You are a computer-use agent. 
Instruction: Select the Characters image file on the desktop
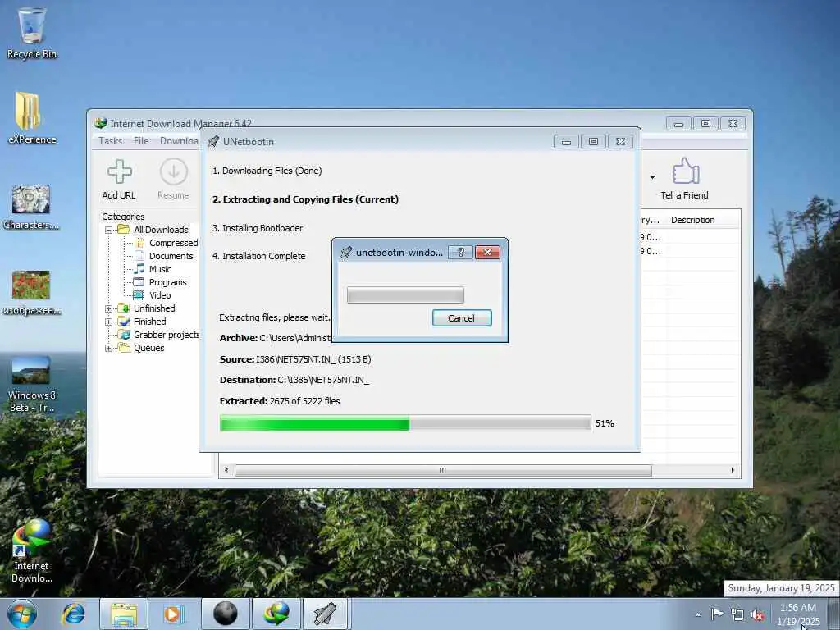31,208
